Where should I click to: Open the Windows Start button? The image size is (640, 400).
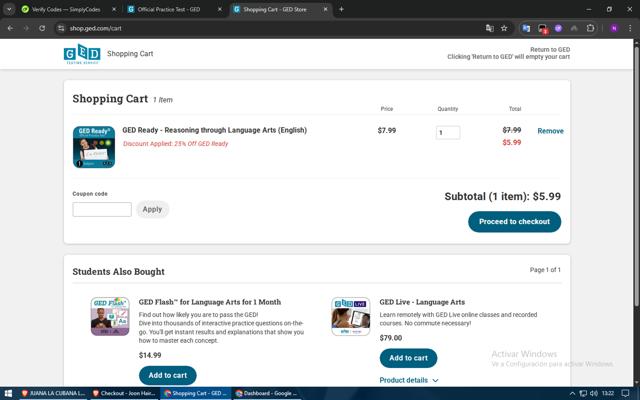click(8, 393)
